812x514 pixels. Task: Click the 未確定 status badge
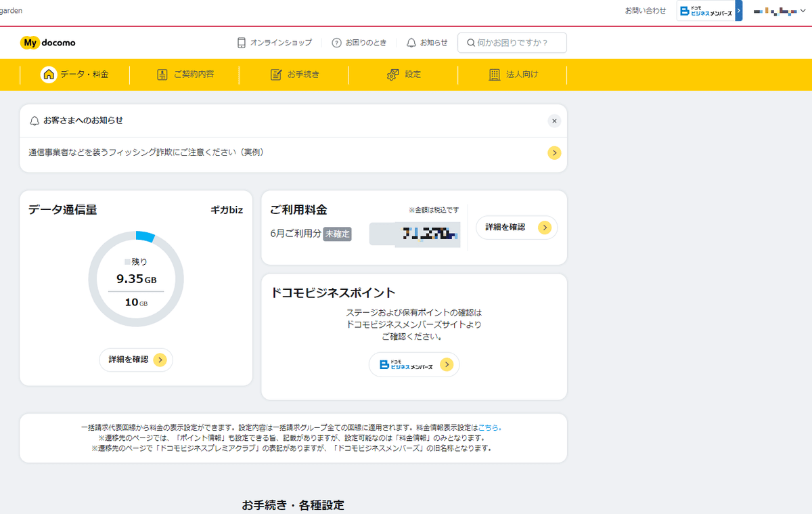click(x=337, y=234)
